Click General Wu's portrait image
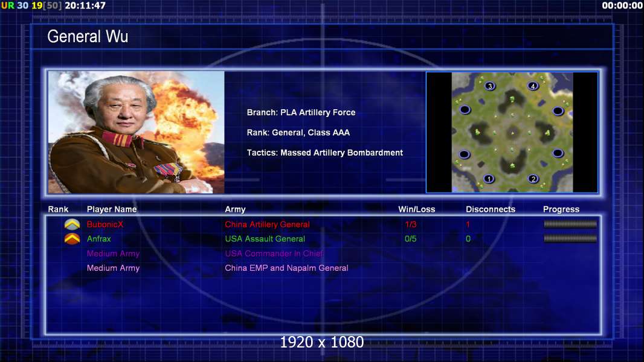 coord(137,132)
